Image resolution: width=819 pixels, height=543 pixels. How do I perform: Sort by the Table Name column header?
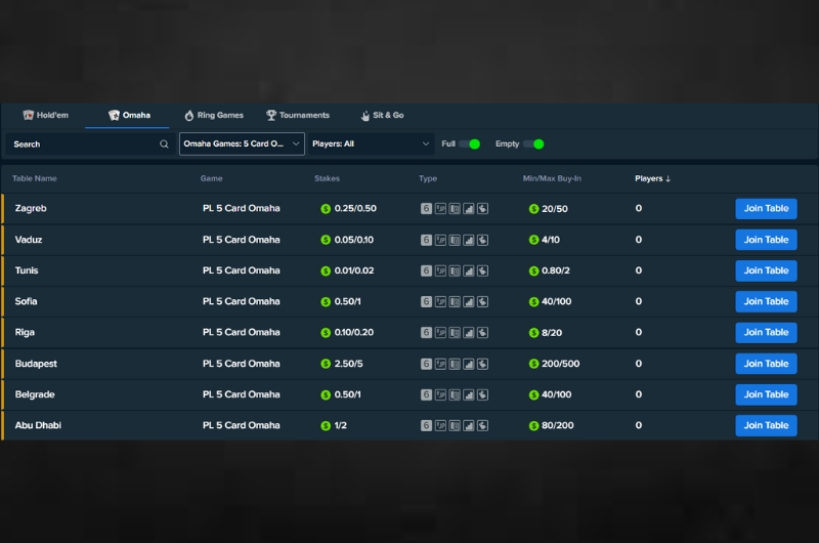(34, 179)
